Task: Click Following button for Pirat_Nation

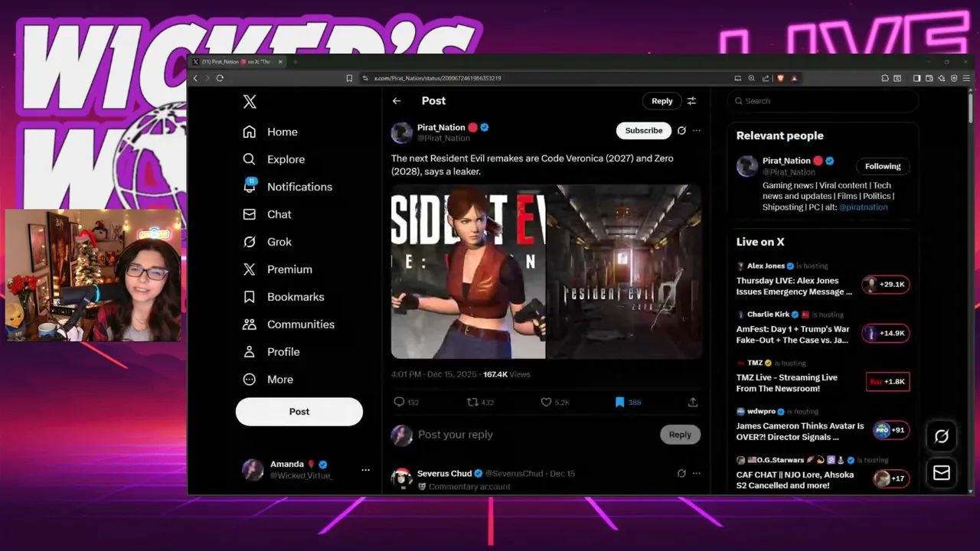Action: (883, 166)
